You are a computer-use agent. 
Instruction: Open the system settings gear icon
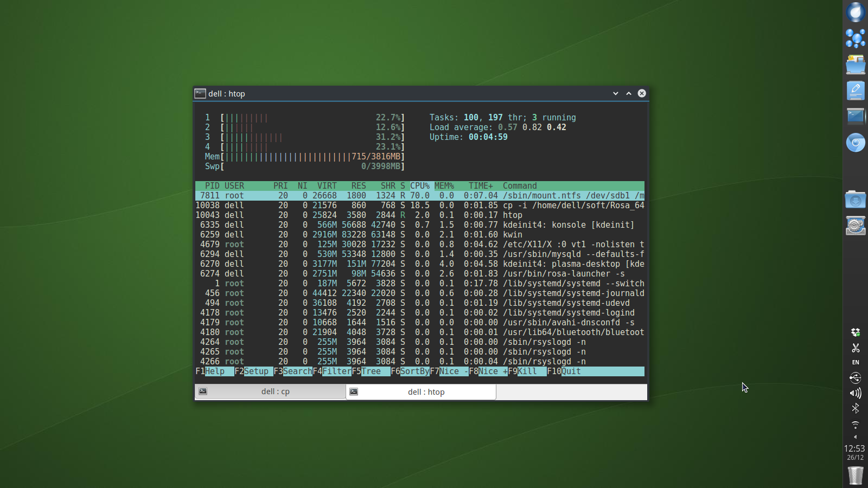point(856,226)
